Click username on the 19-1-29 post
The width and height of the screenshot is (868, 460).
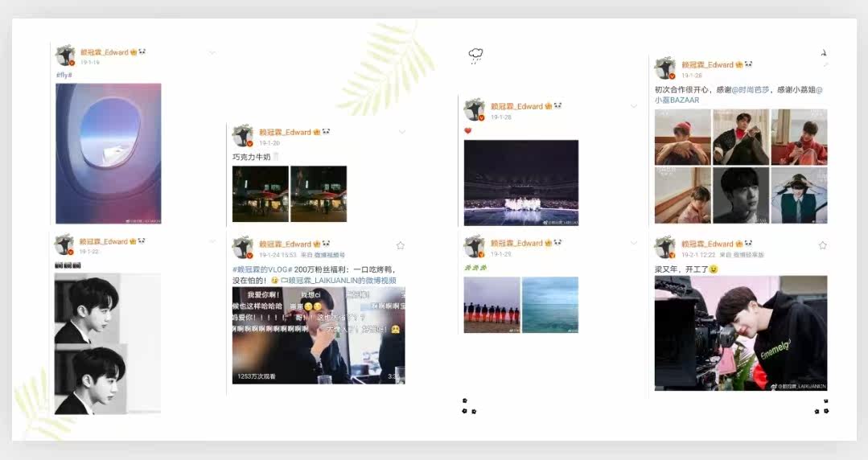pos(516,243)
